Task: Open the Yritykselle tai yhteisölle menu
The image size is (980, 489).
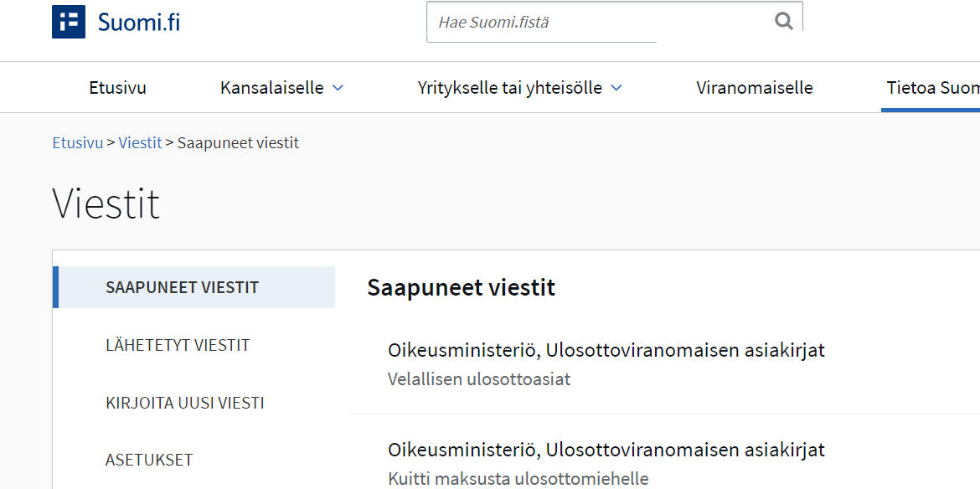Action: 509,87
